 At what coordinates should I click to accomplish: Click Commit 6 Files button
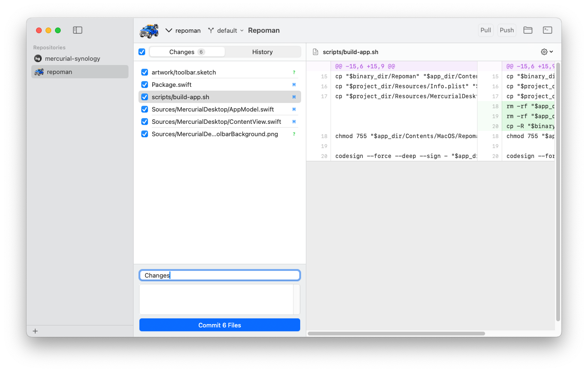(220, 325)
